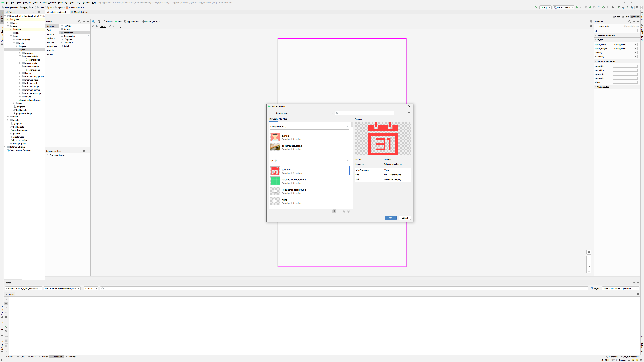
Task: Click the resource search input field
Action: [x=365, y=113]
